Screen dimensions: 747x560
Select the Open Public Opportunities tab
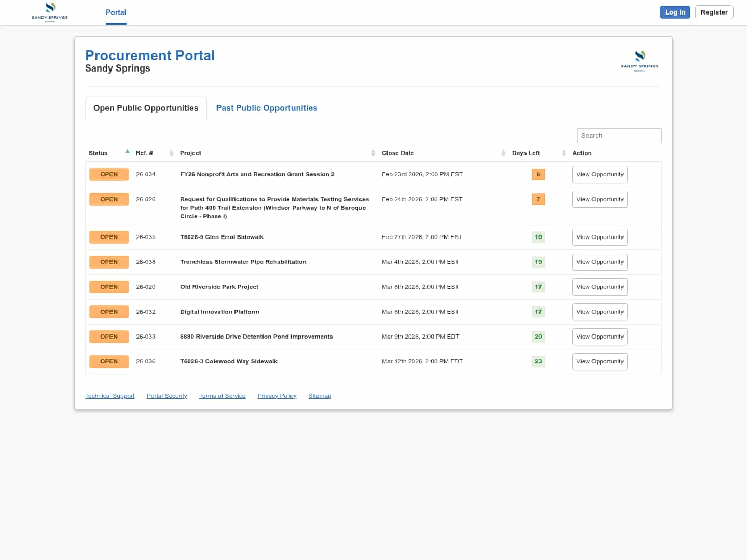coord(146,108)
